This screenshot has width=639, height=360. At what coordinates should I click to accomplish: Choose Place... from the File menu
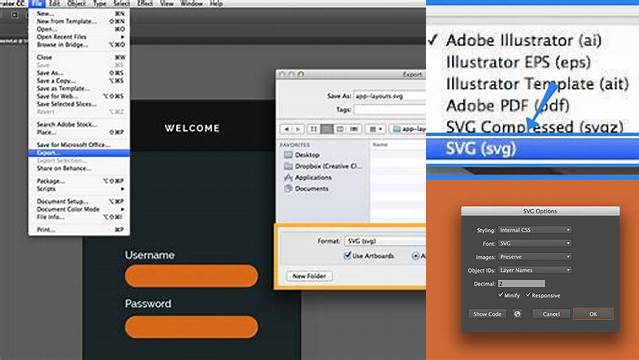(79, 132)
